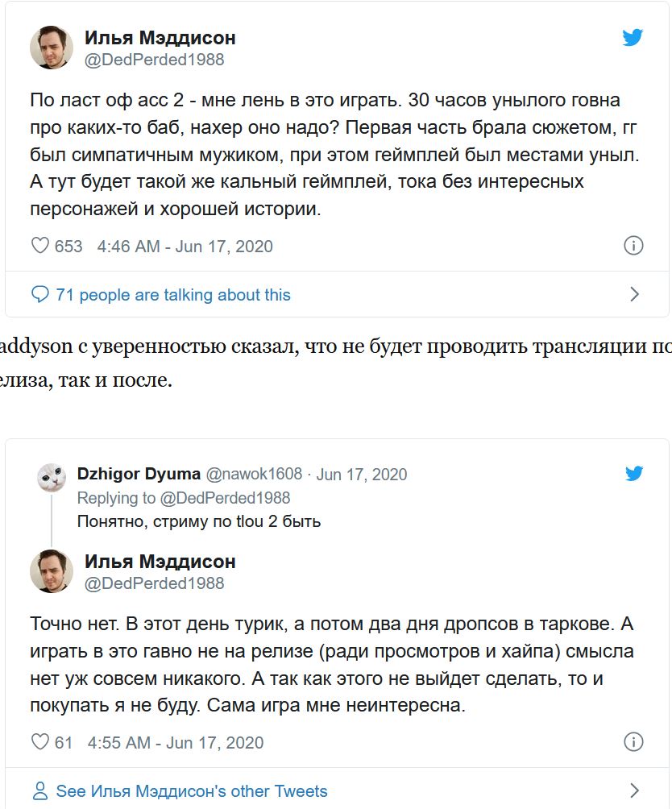Expand the other Tweets chevron arrow

pos(634,790)
